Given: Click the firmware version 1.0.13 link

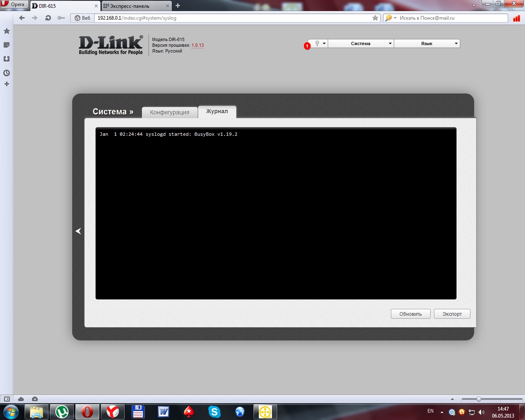Looking at the screenshot, I should (x=198, y=46).
